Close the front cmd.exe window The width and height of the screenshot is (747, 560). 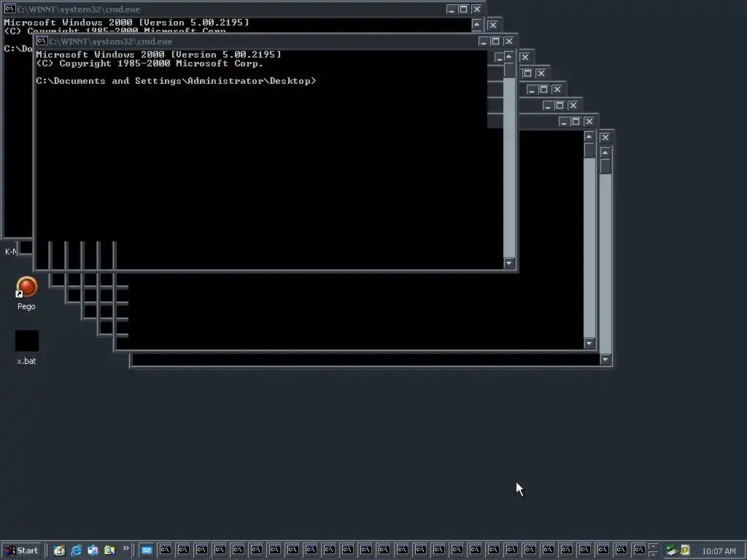508,42
